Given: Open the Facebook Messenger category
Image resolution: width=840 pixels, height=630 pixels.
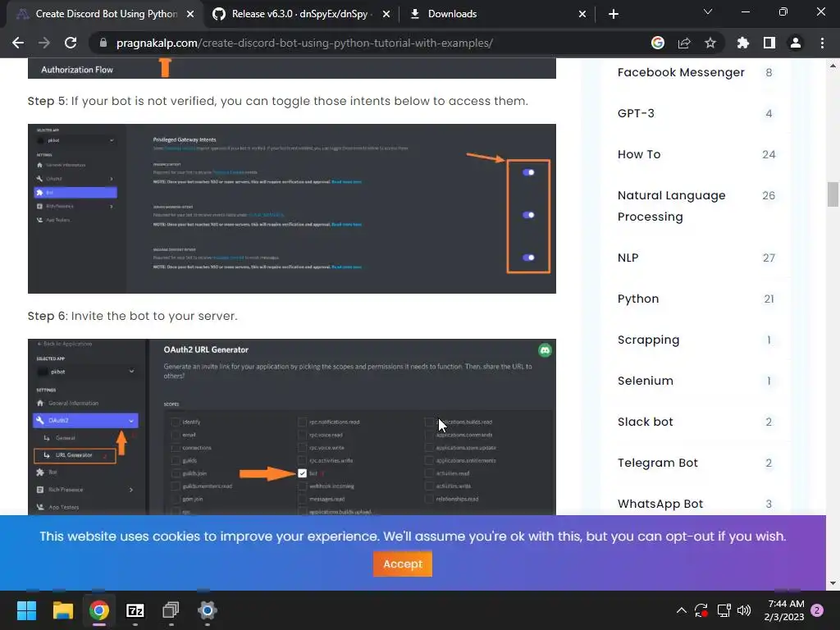Looking at the screenshot, I should [681, 72].
